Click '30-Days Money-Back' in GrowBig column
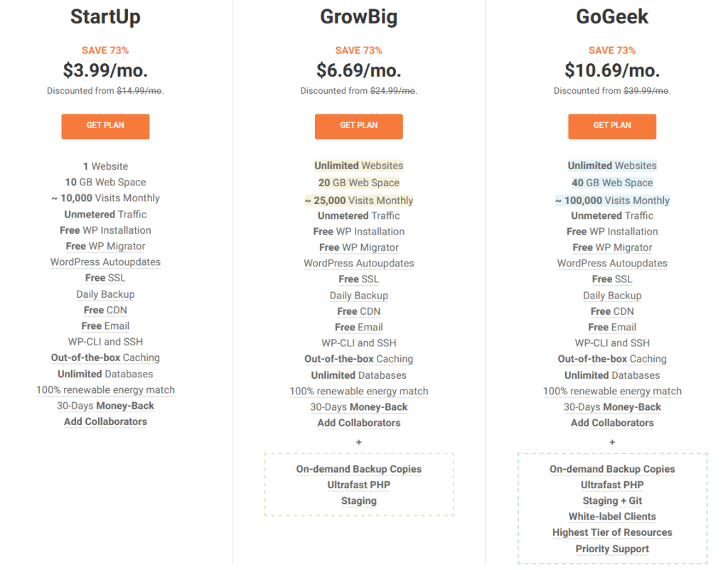The height and width of the screenshot is (570, 728). pyautogui.click(x=359, y=407)
